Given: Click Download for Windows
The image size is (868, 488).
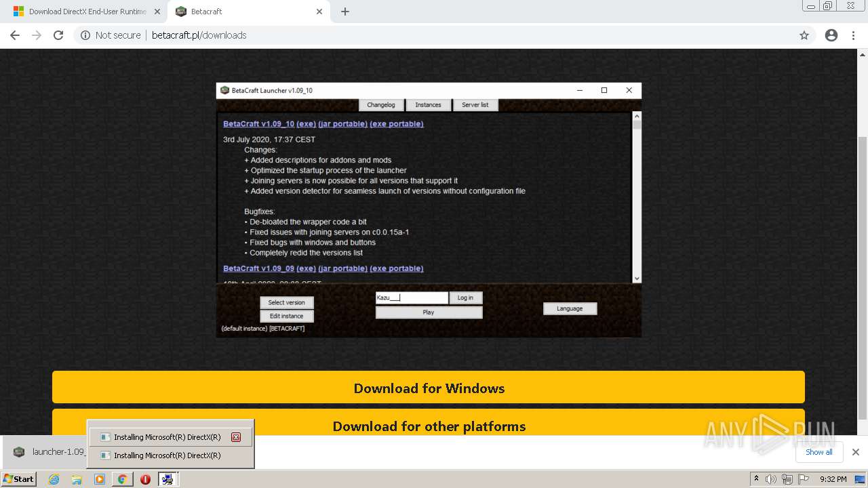Looking at the screenshot, I should coord(429,388).
